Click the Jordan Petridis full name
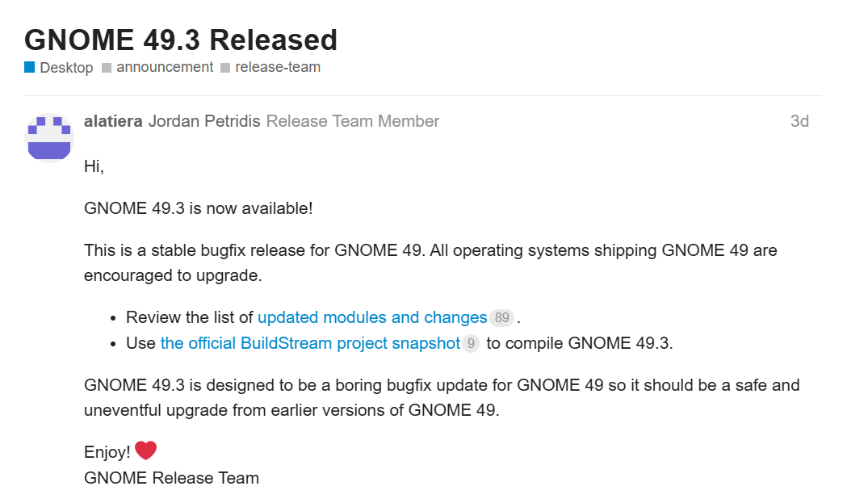This screenshot has height=503, width=868. tap(204, 121)
